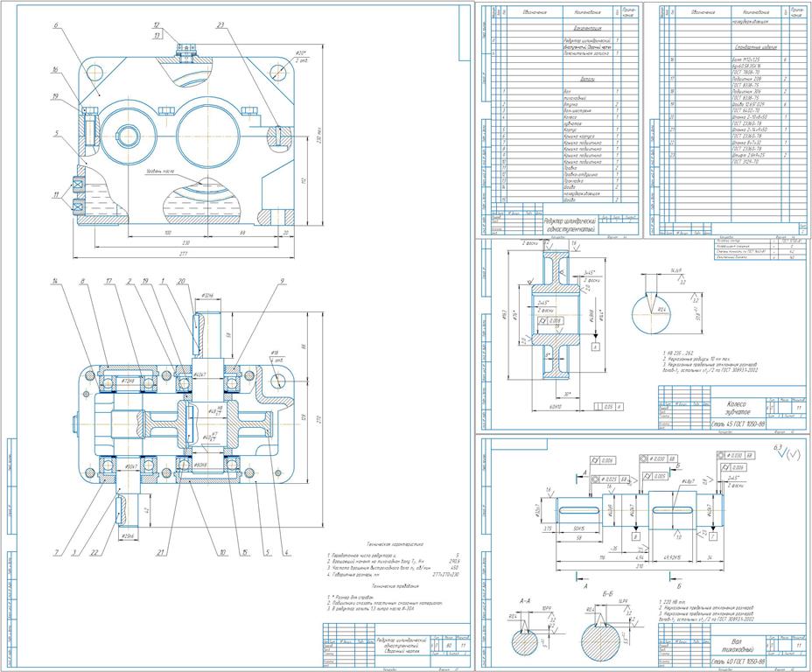Viewport: 812px width, 672px height.
Task: Select 'Сталь 40 ГОСТ 1050-88' material text
Action: pos(739,661)
